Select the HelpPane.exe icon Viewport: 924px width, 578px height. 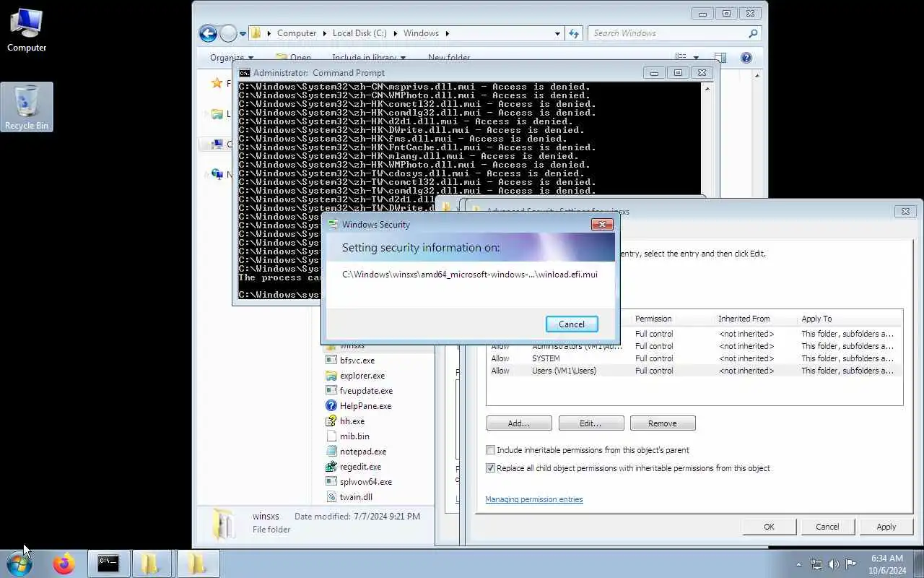(x=331, y=406)
